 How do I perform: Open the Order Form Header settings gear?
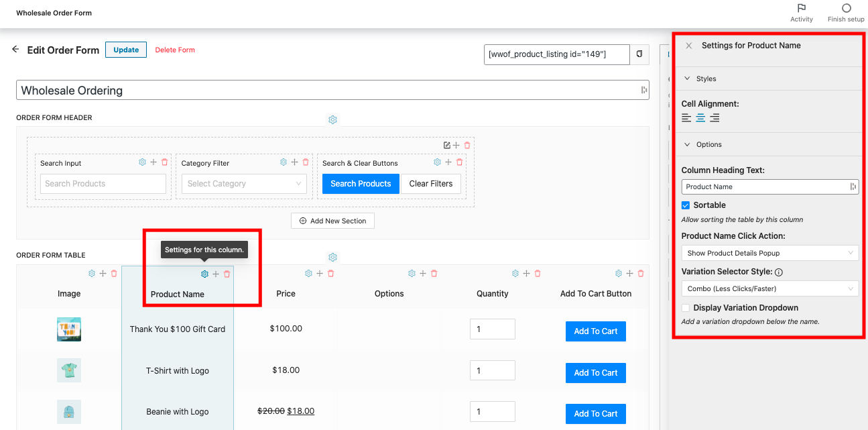coord(332,119)
